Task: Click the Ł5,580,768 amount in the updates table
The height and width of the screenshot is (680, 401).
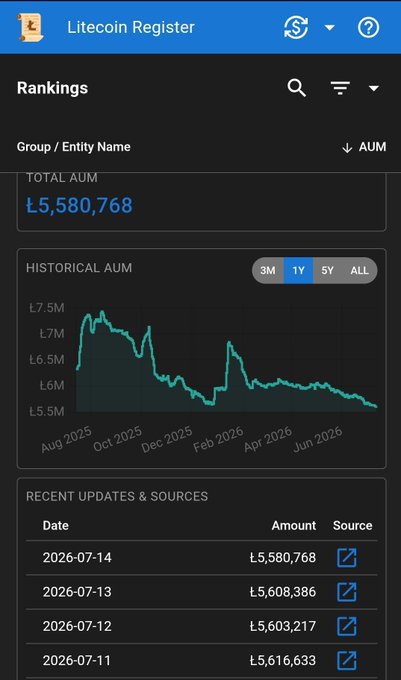Action: (x=283, y=558)
